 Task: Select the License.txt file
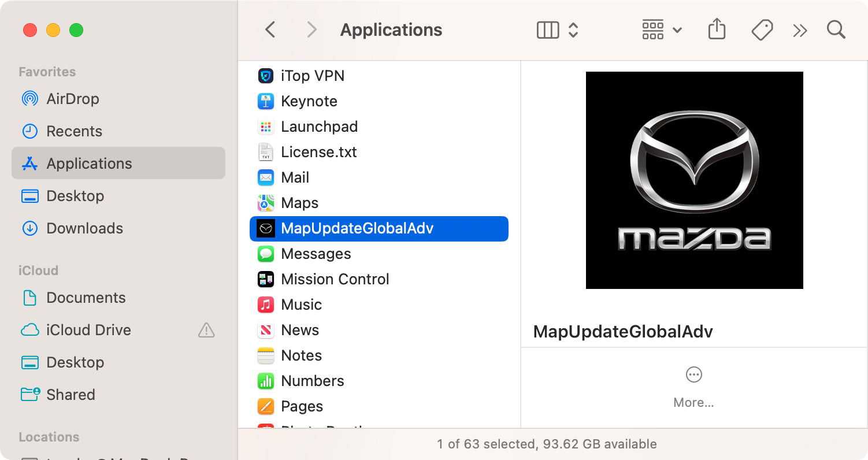click(379, 152)
